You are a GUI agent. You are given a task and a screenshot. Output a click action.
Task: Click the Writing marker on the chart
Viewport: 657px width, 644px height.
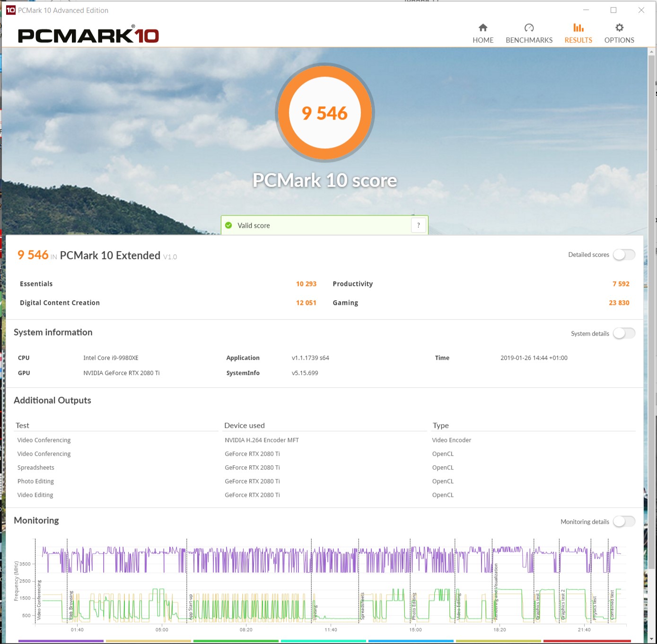tap(315, 612)
